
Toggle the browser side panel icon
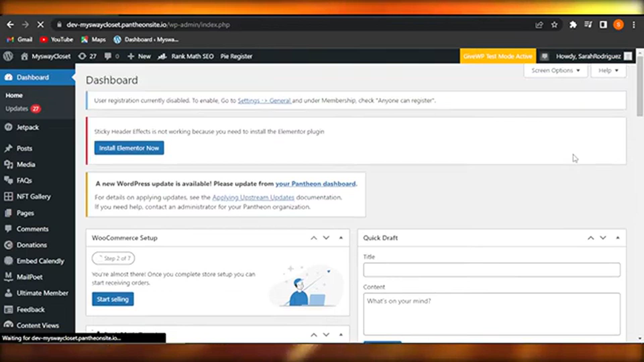603,24
